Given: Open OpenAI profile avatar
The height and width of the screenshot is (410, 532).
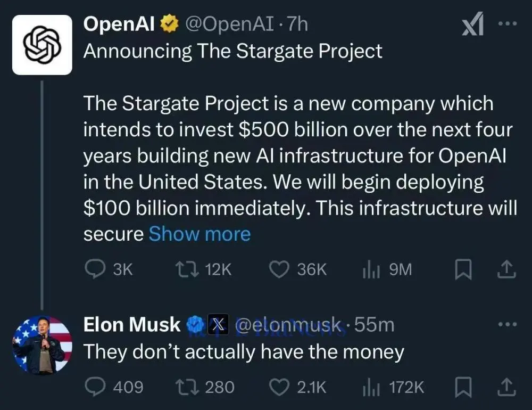Looking at the screenshot, I should pos(42,45).
